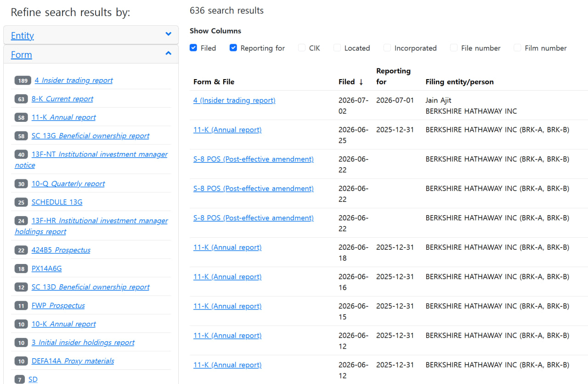Image resolution: width=588 pixels, height=384 pixels.
Task: Click the 63 count badge
Action: [x=21, y=99]
